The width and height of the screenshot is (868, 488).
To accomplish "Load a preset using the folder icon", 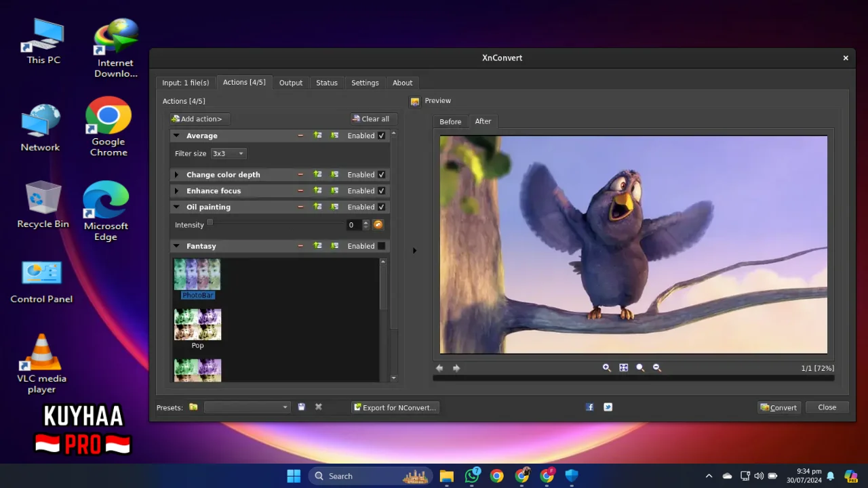I will (193, 407).
